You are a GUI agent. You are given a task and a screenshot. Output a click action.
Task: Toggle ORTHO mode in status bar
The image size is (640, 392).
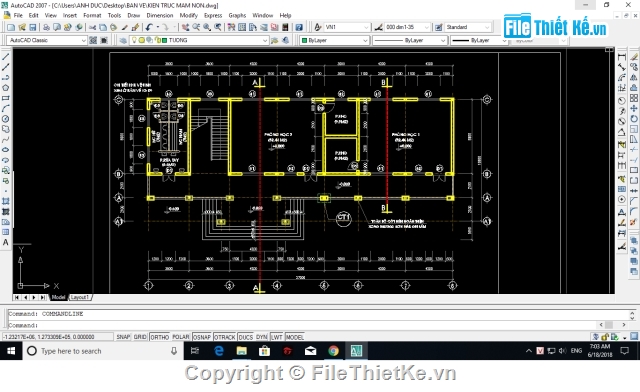(x=160, y=337)
